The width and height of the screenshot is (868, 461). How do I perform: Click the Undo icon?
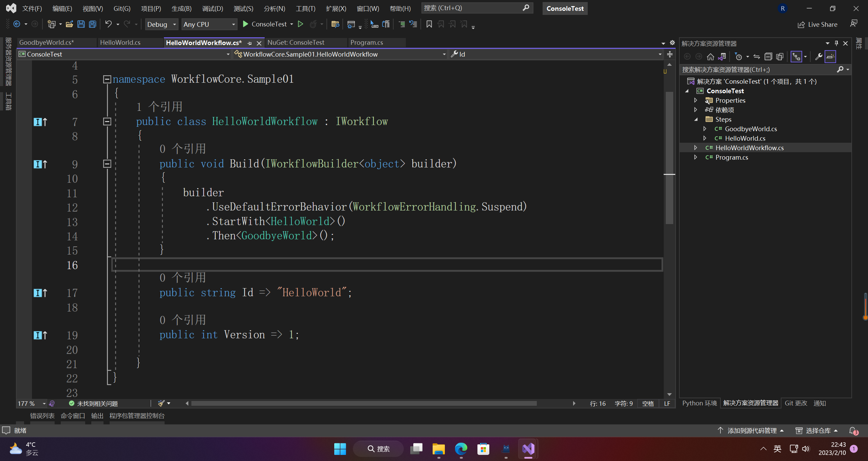108,24
